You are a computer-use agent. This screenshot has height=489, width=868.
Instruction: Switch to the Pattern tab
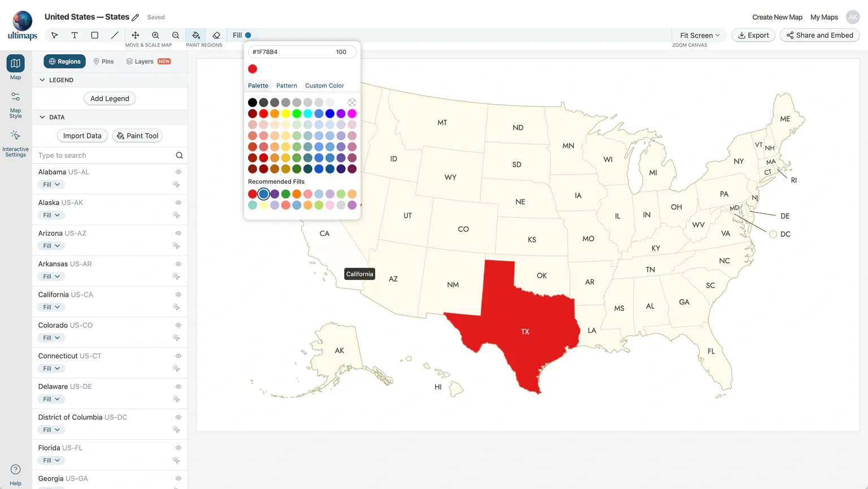tap(287, 86)
